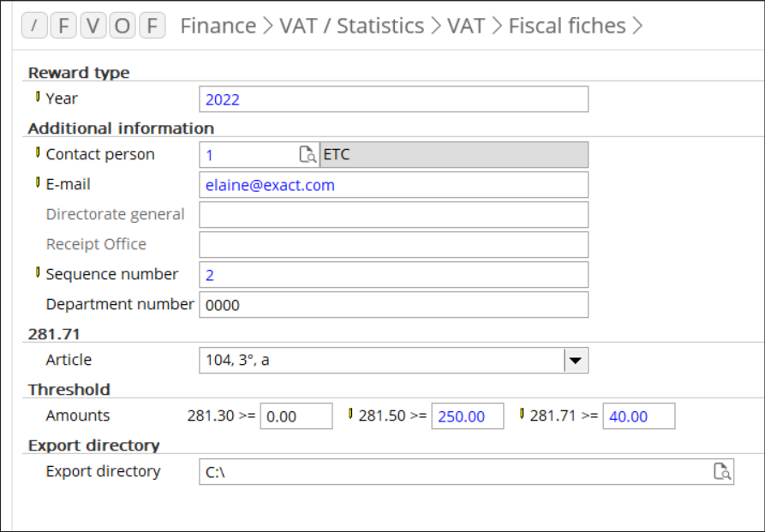
Task: Click the Contact person lookup icon
Action: [x=307, y=155]
